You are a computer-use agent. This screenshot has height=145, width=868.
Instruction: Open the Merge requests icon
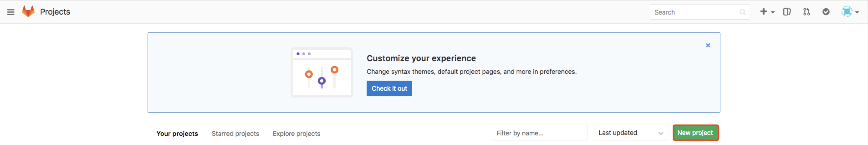pos(806,12)
